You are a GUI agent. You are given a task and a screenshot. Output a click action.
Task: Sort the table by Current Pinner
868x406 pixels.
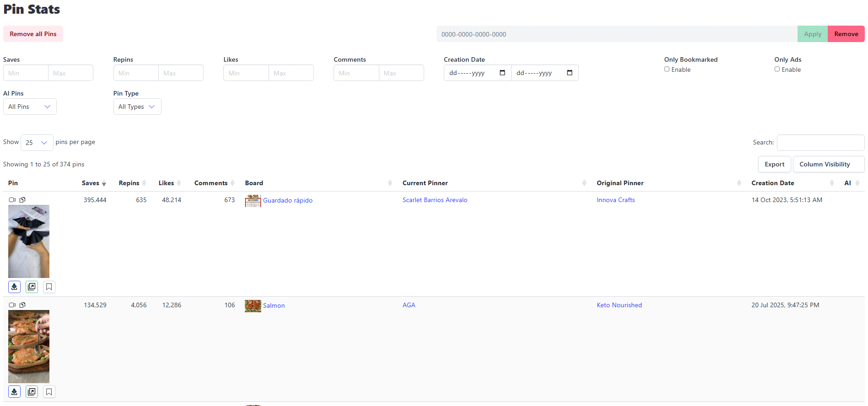click(x=494, y=183)
